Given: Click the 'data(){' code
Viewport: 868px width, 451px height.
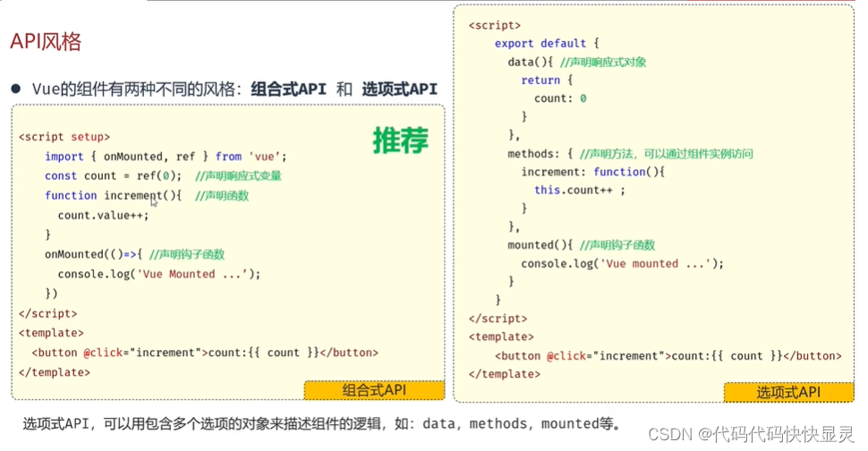Looking at the screenshot, I should pos(531,62).
